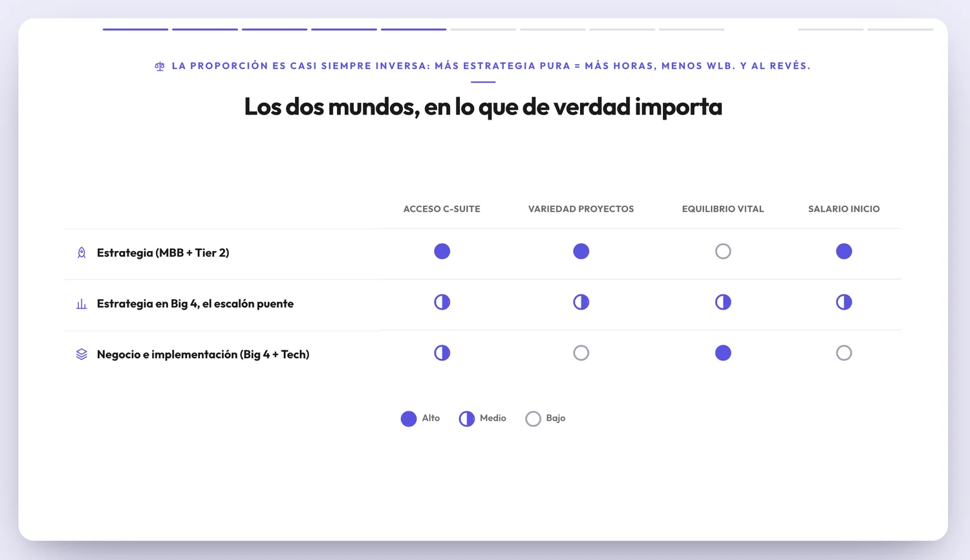970x560 pixels.
Task: Click the Equilibrio Vital half circle in the Big 4 escalón puente row
Action: click(x=723, y=302)
